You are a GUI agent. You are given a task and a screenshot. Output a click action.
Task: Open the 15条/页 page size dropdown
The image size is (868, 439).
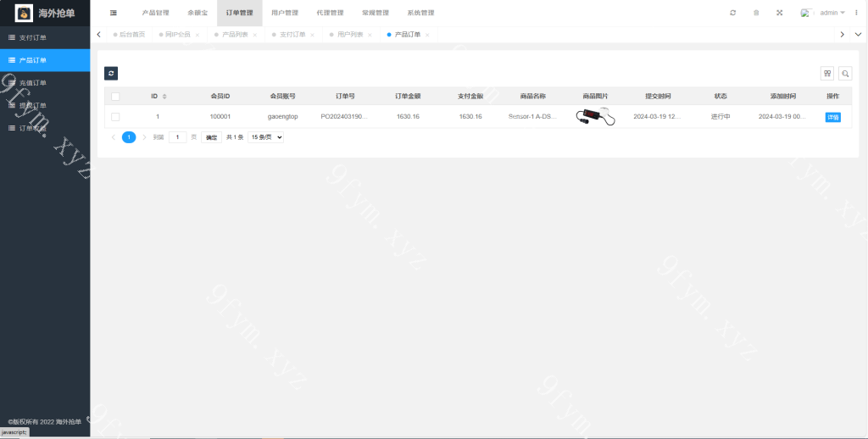pyautogui.click(x=265, y=137)
